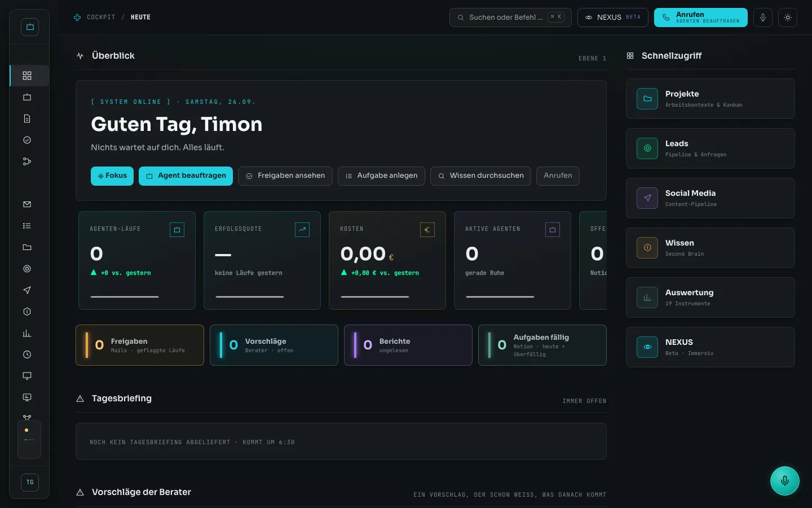This screenshot has width=812, height=508.
Task: Tap the floating teal microphone button
Action: 785,481
